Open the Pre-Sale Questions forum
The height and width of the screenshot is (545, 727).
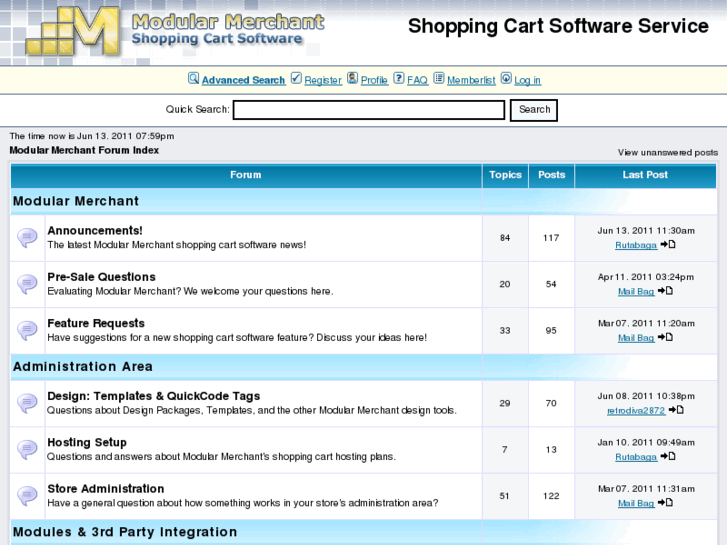(x=102, y=277)
